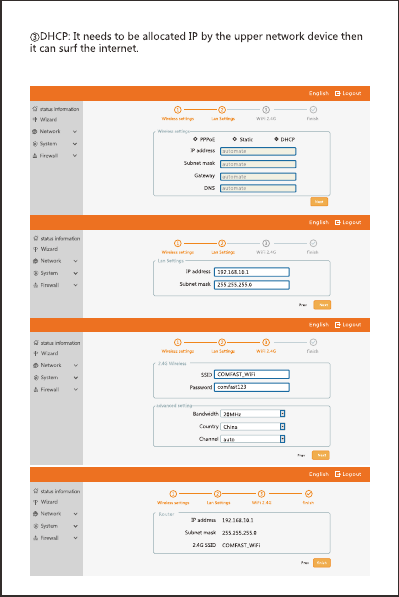Select the PPPoE radio option
399x597 pixels.
click(195, 139)
